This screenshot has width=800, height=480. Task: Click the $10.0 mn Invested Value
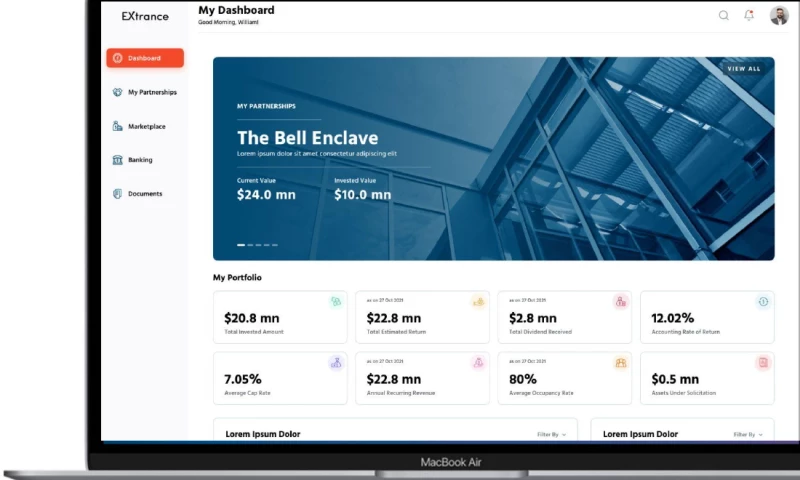tap(363, 195)
